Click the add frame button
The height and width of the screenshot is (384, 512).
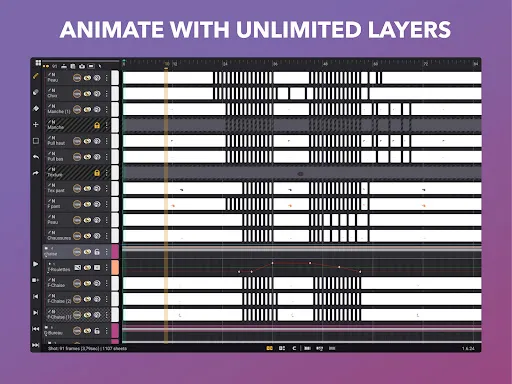(x=36, y=280)
